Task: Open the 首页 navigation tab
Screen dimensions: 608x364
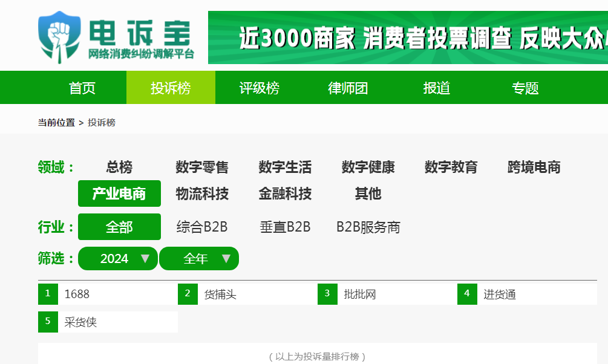Action: (82, 88)
